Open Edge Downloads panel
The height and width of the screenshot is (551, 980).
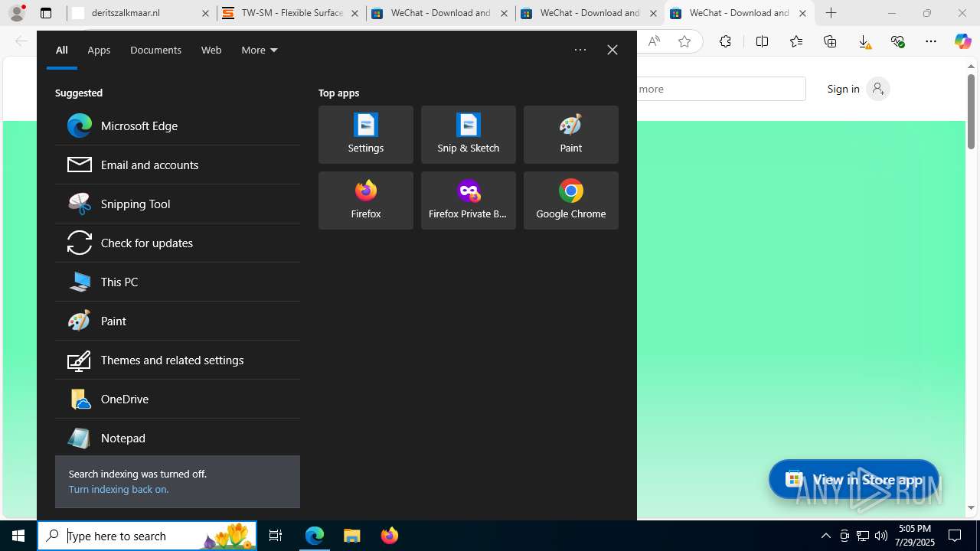pyautogui.click(x=864, y=41)
